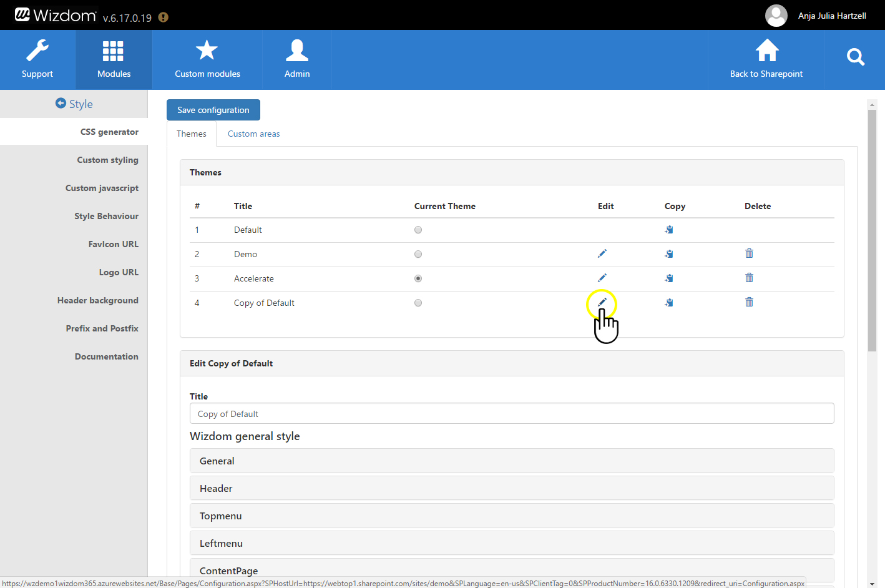The image size is (885, 588).
Task: Open the search magnifier icon
Action: click(x=855, y=57)
